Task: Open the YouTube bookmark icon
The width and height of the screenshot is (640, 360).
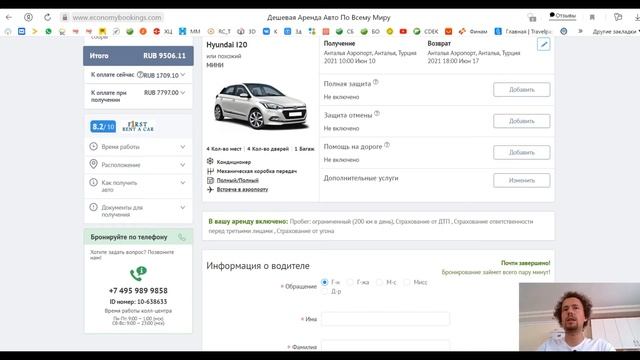Action: (403, 31)
